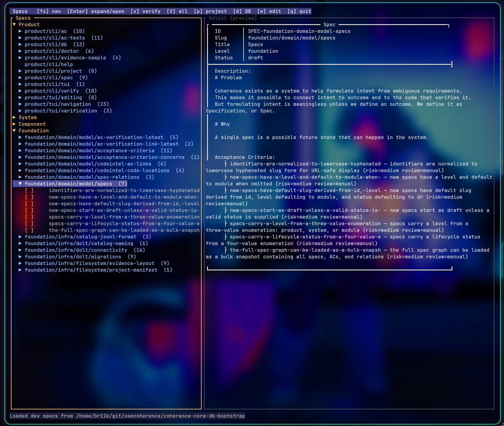Check specs-carry-a-level-from-a-three-value-enumeration checkbox
This screenshot has width=504, height=426.
29,217
